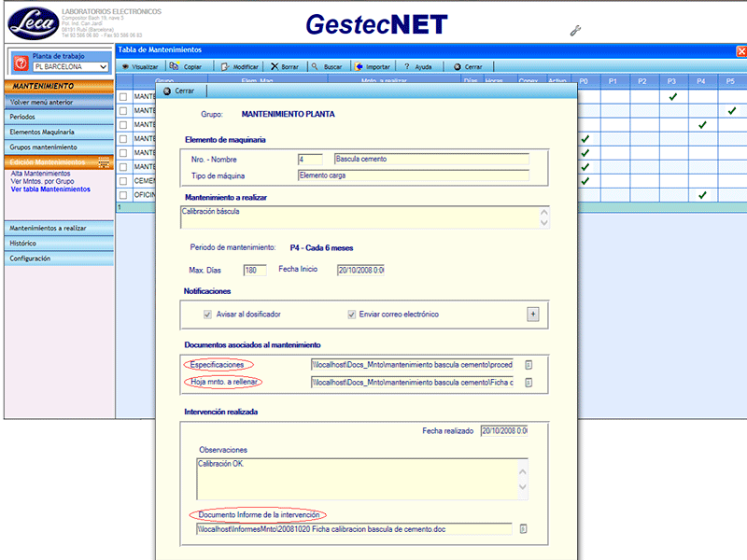Screen dimensions: 747x560
Task: Toggle the Enviar correo electrónico checkbox
Action: [x=352, y=315]
